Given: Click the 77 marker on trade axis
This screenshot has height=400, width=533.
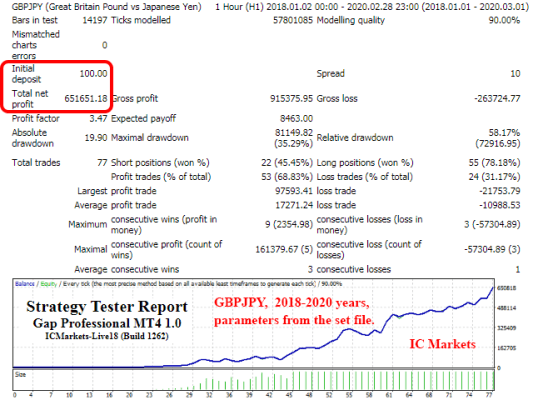Looking at the screenshot, I should pyautogui.click(x=489, y=395).
